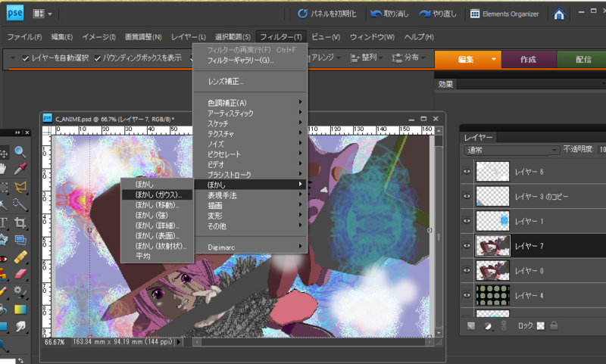This screenshot has height=364, width=606.
Task: Open dropdown arrow on 編集 tab
Action: pyautogui.click(x=494, y=60)
